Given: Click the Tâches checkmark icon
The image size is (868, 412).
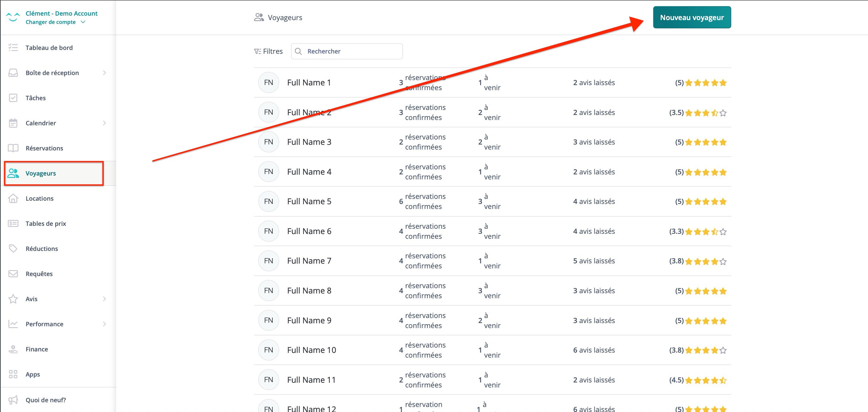Looking at the screenshot, I should coord(13,98).
